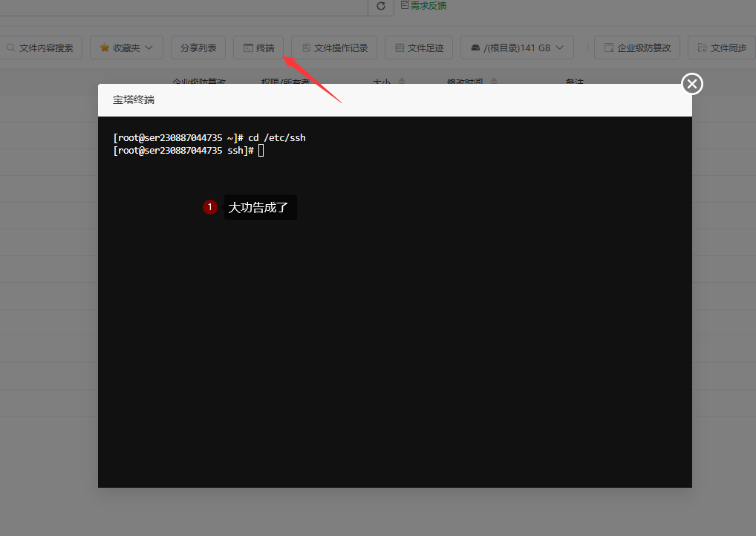This screenshot has width=756, height=536.
Task: Open 文件足迹 file footprint
Action: point(419,48)
